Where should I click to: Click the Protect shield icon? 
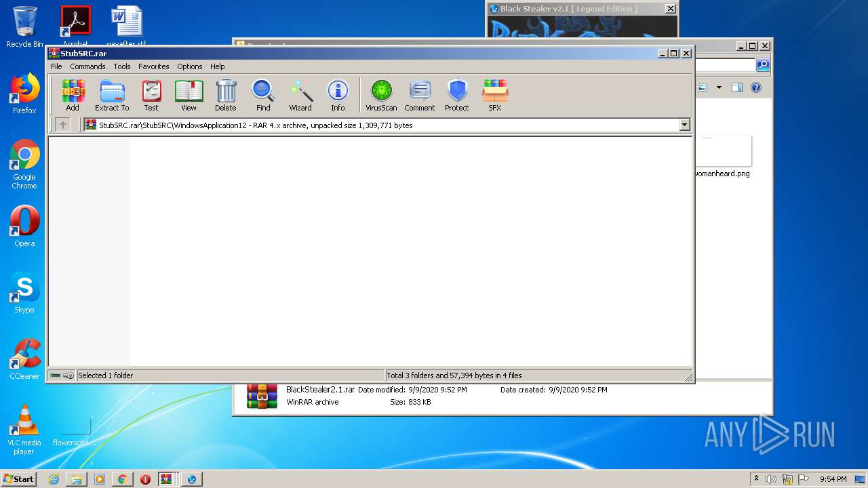pos(457,95)
